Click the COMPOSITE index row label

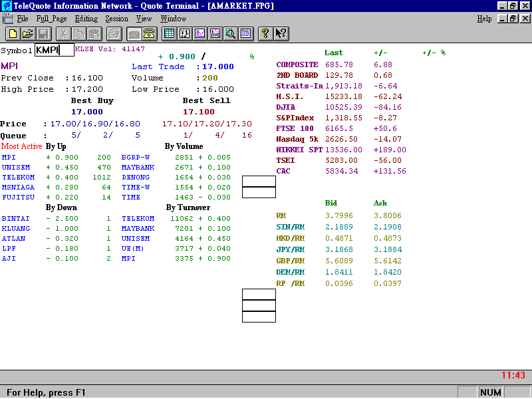(x=297, y=65)
